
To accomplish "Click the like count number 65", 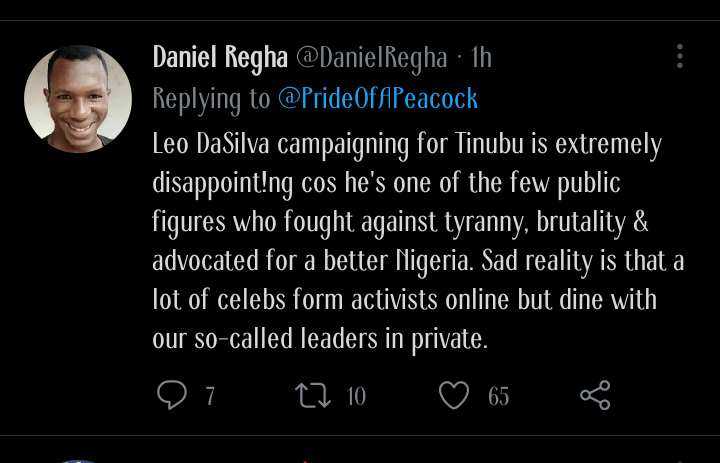I will coord(499,396).
